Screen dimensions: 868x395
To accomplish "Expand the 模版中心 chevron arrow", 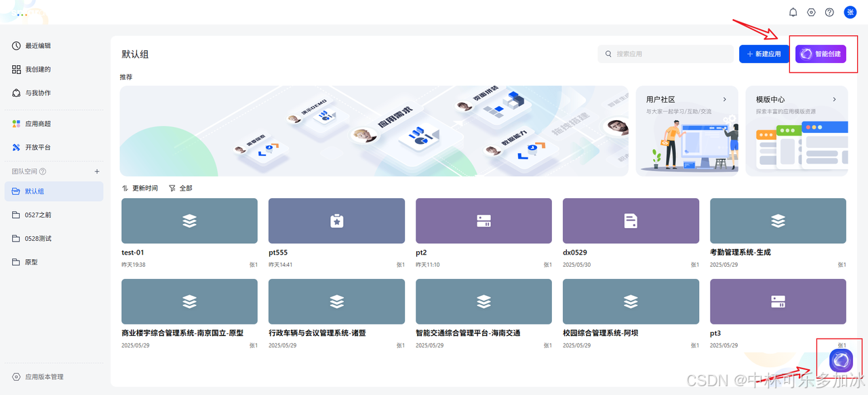I will [834, 100].
